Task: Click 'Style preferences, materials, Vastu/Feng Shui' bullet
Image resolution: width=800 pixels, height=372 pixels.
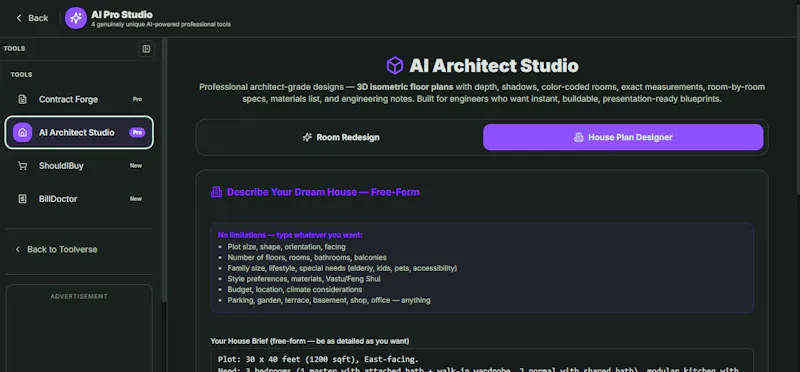Action: tap(304, 279)
